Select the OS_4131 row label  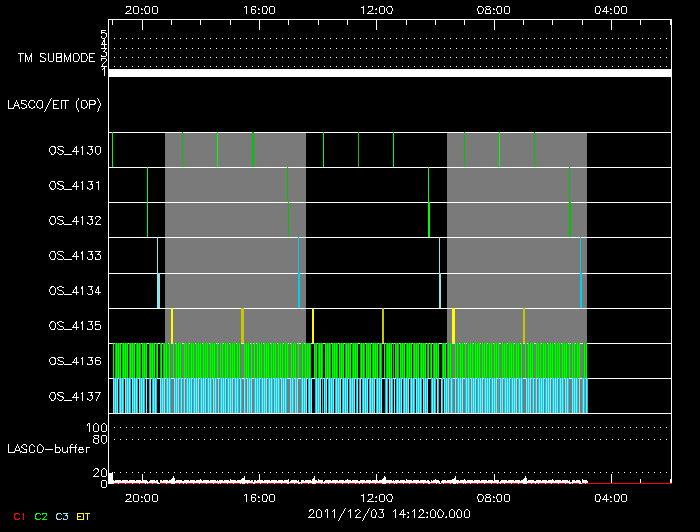tap(75, 186)
